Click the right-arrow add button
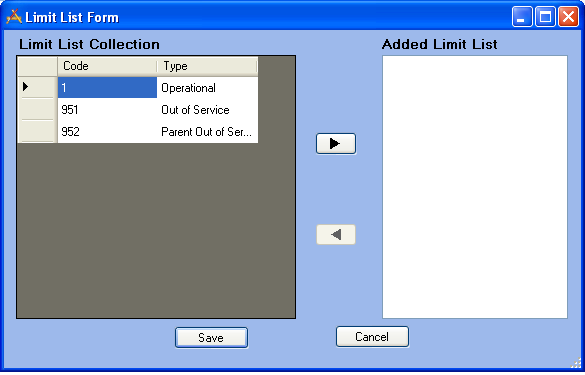This screenshot has height=375, width=585. 336,144
